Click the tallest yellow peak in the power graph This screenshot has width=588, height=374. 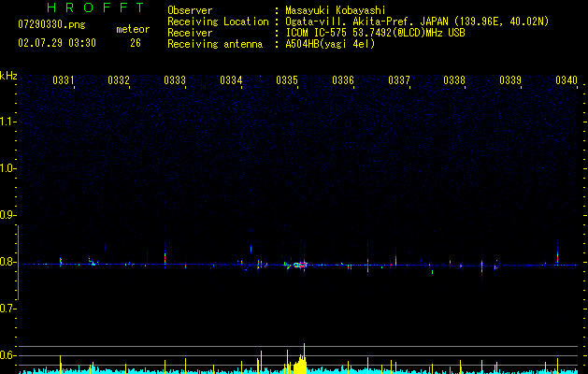(x=304, y=358)
